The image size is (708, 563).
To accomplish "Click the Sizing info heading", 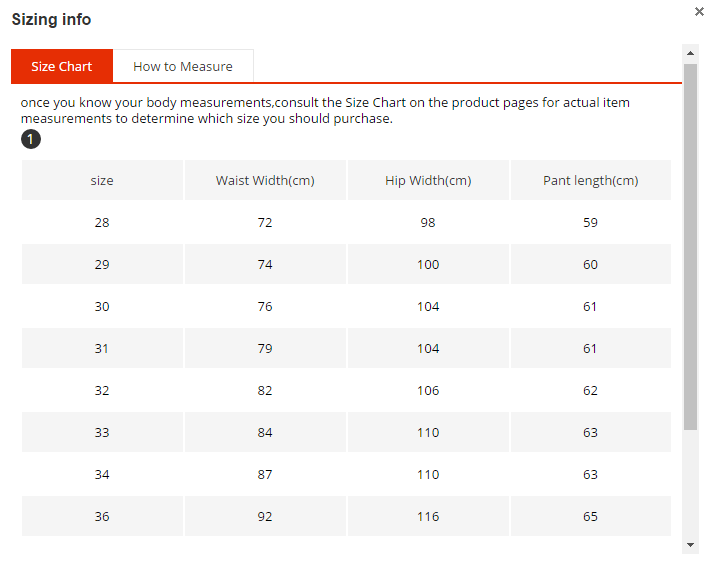I will click(51, 19).
